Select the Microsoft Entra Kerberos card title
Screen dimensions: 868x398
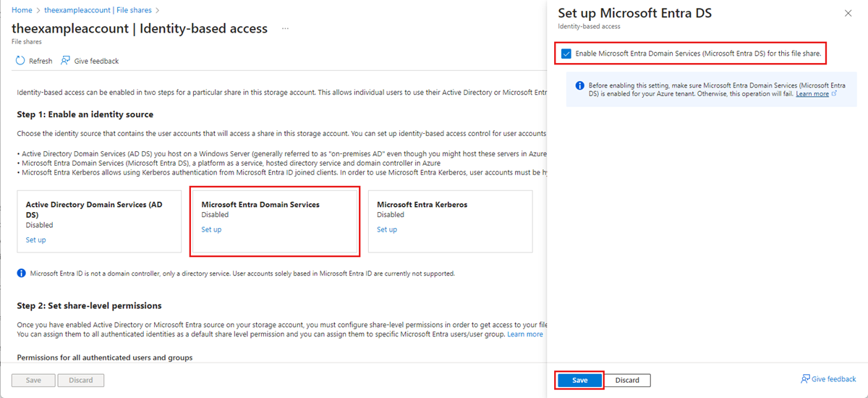coord(422,205)
